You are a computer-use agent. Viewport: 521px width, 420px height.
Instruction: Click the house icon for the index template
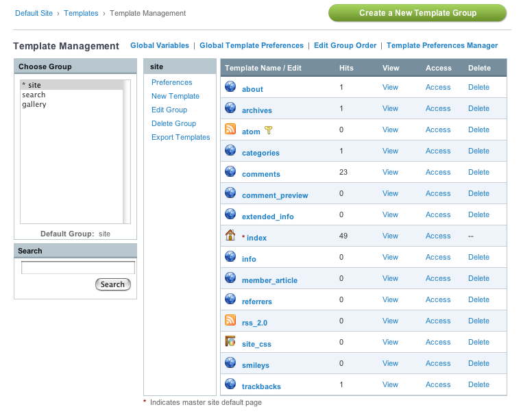230,236
